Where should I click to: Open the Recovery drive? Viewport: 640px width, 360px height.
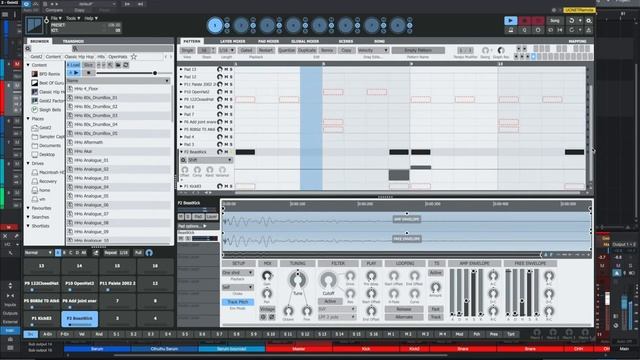pyautogui.click(x=48, y=181)
